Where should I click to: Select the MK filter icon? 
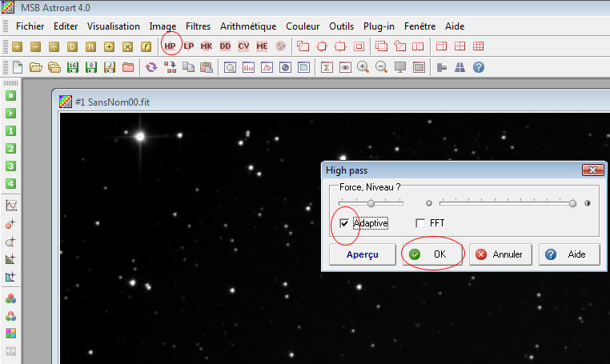(x=207, y=46)
